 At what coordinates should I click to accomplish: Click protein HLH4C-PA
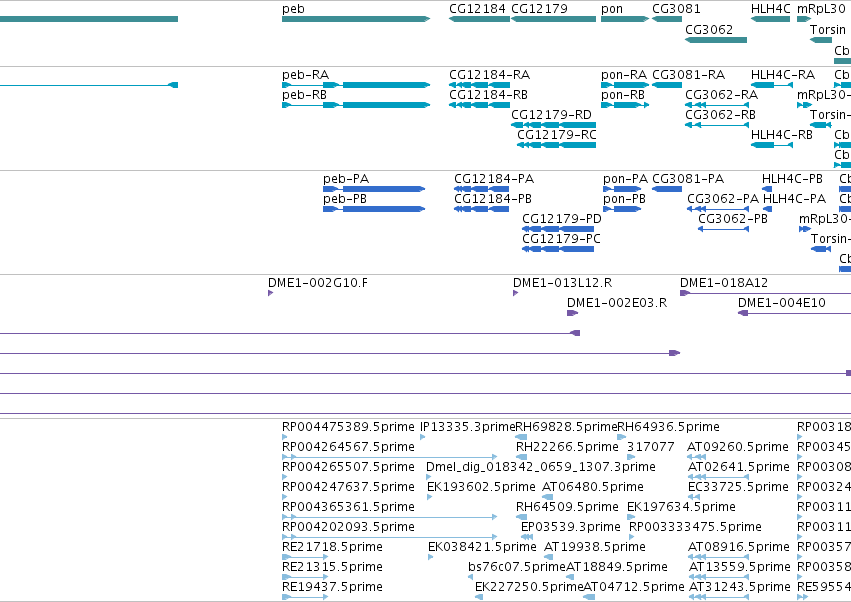767,209
